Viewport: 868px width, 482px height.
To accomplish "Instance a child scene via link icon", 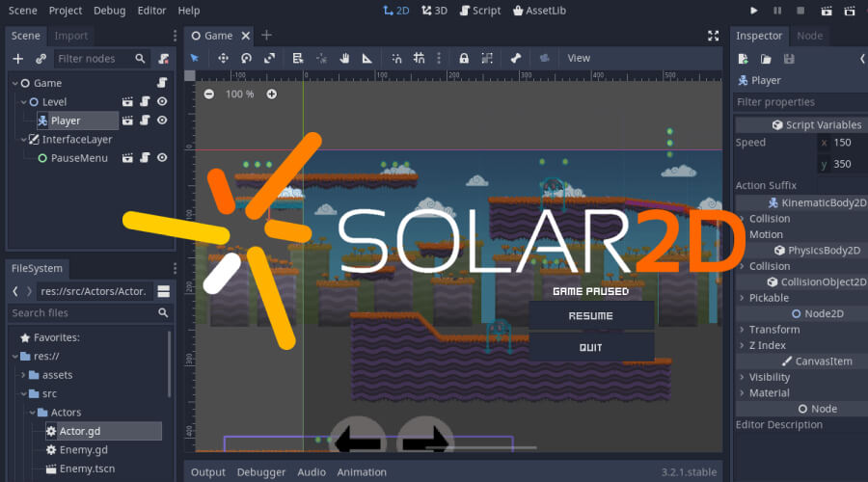I will pos(41,59).
